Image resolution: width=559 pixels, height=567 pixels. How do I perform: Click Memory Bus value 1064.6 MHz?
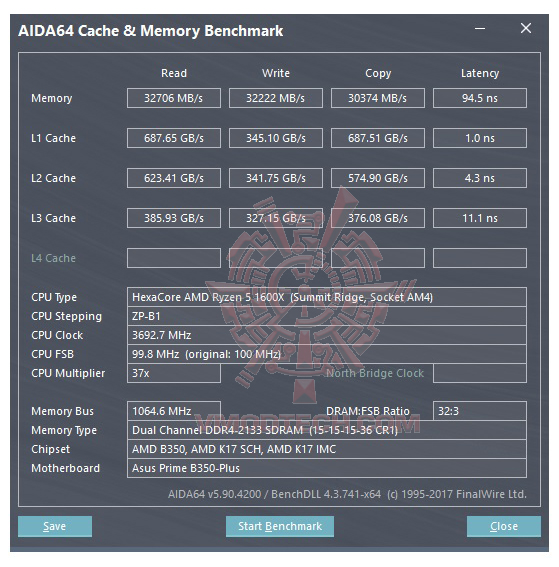click(174, 411)
